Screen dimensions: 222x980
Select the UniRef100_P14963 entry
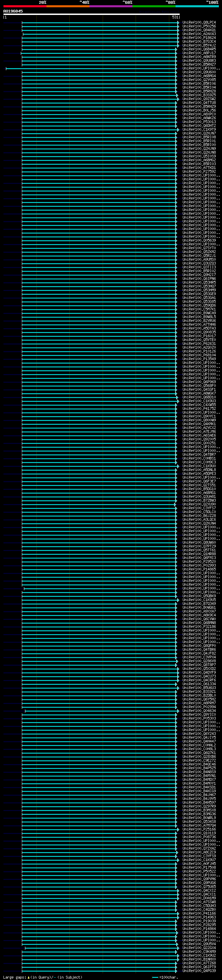click(x=199, y=917)
